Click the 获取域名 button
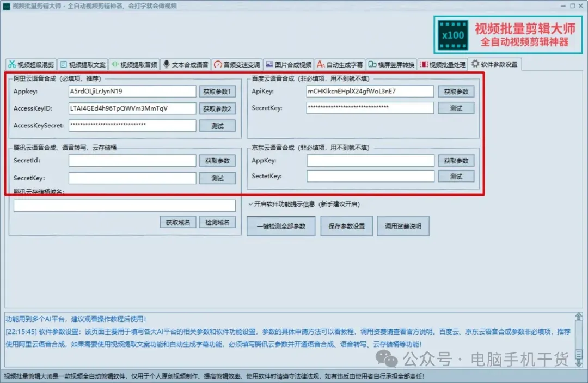 (177, 222)
